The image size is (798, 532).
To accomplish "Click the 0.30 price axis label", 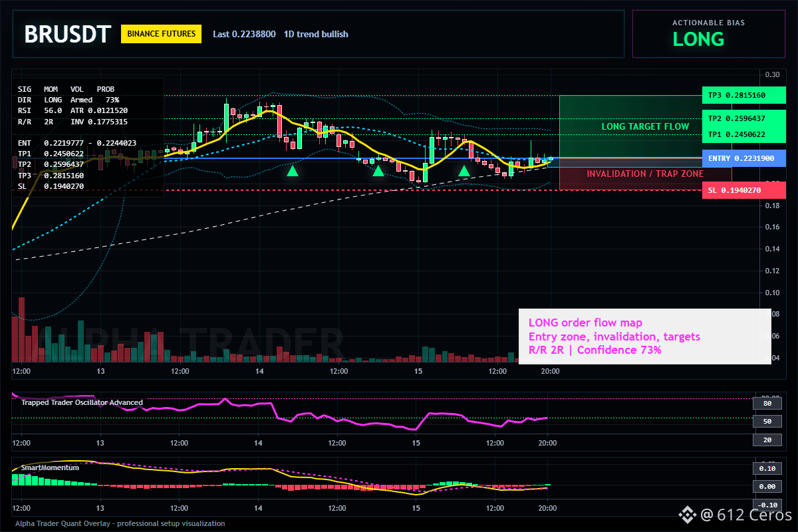I will (772, 74).
